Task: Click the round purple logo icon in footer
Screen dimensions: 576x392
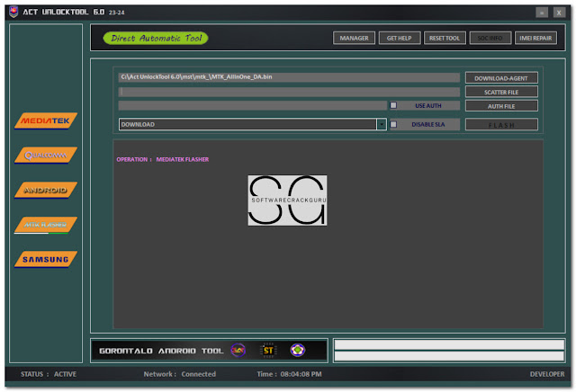Action: tap(238, 350)
